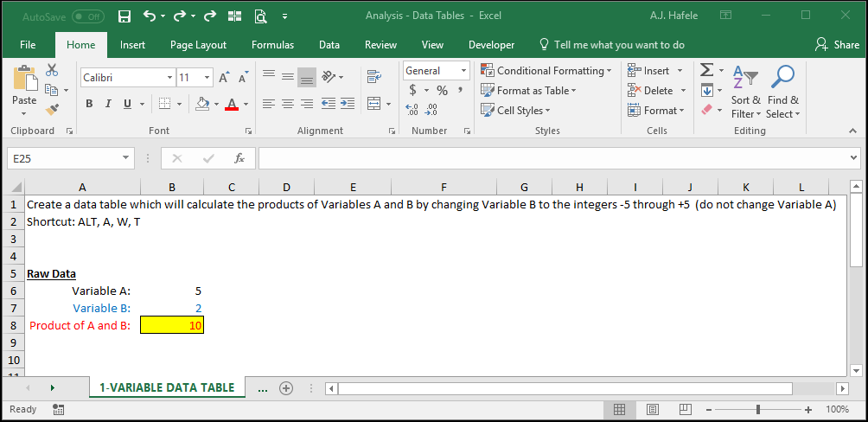Click the Wrap Text icon
The height and width of the screenshot is (422, 868).
[374, 76]
